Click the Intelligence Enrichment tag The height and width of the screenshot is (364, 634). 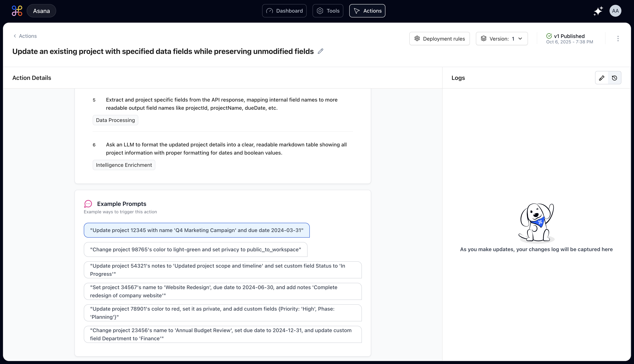pos(124,165)
